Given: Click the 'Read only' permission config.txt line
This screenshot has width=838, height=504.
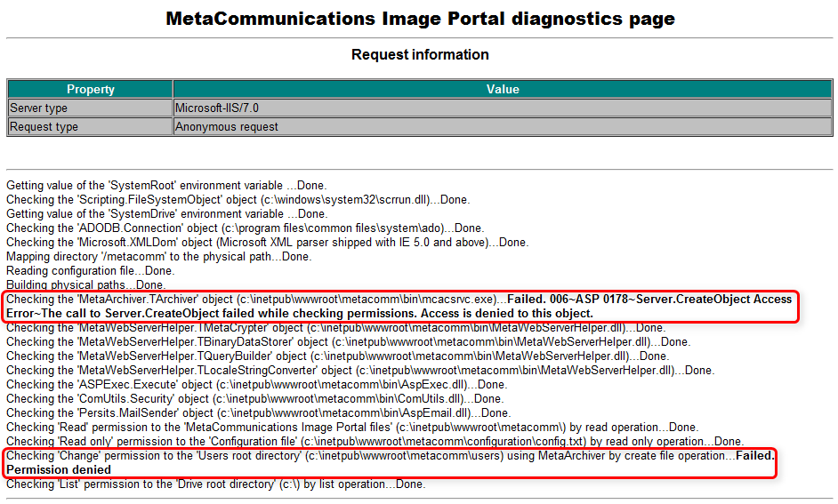Looking at the screenshot, I should (375, 442).
